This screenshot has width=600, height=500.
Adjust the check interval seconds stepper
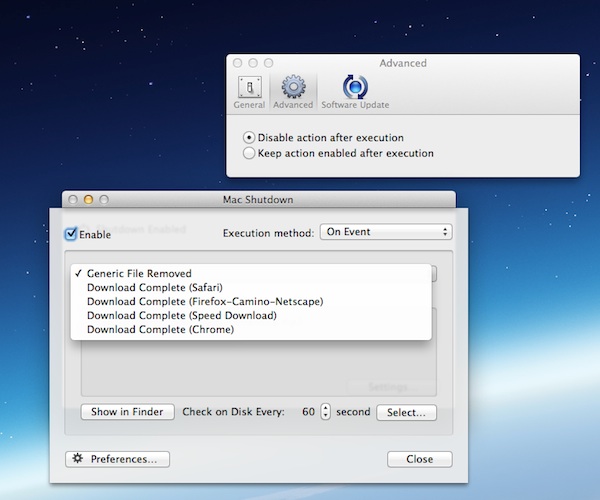[325, 412]
